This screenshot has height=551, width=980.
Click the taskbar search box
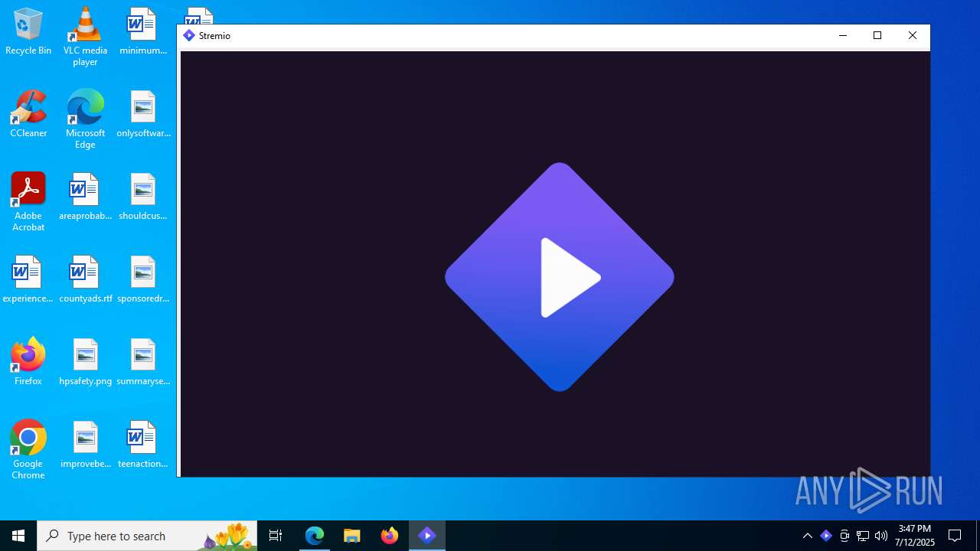147,536
